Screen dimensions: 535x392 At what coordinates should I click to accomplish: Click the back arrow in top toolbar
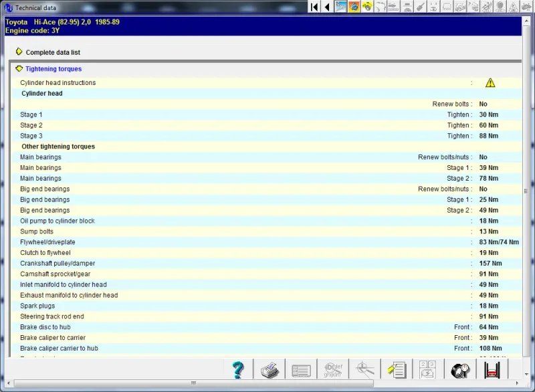tap(327, 7)
